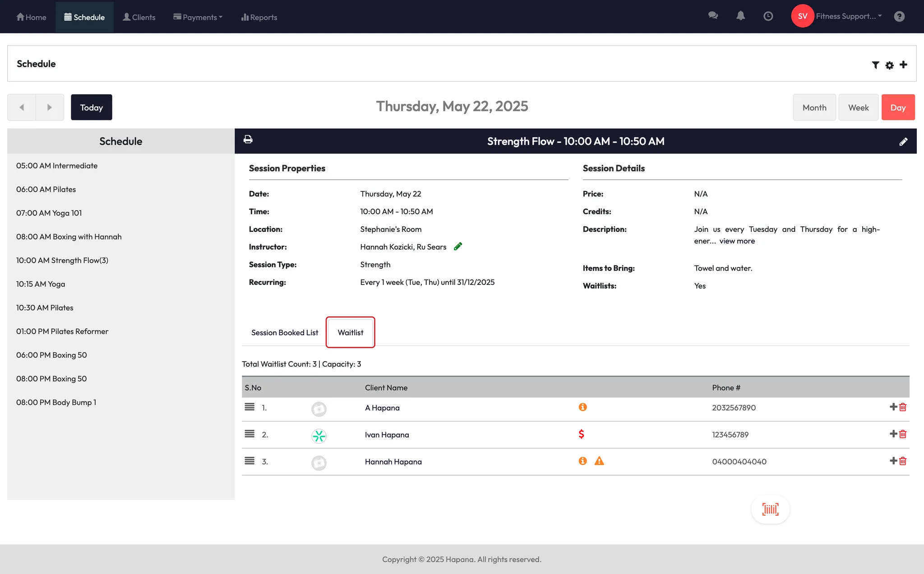The image size is (924, 574).
Task: Open the notifications bell
Action: point(740,16)
